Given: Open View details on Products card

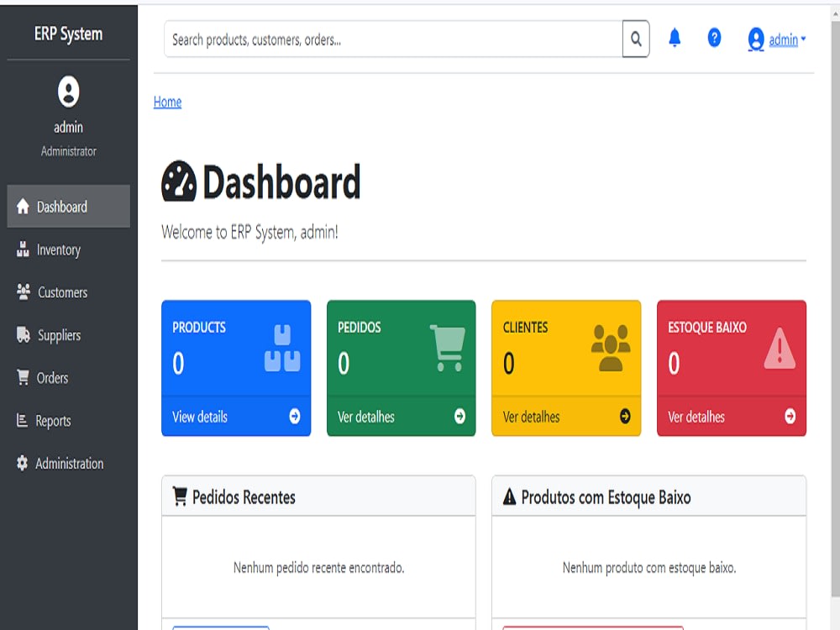Looking at the screenshot, I should click(200, 417).
